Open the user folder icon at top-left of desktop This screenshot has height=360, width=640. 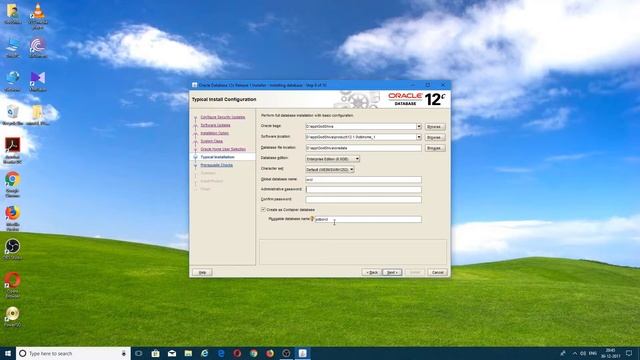(13, 13)
